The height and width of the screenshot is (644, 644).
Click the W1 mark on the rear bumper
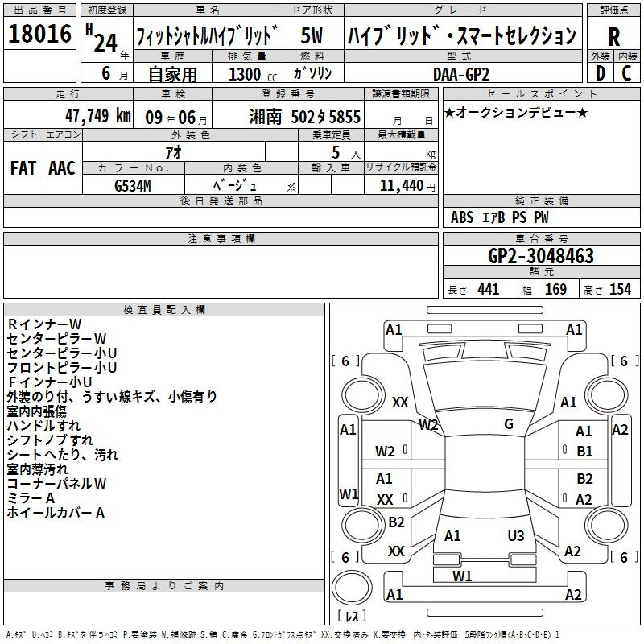462,576
